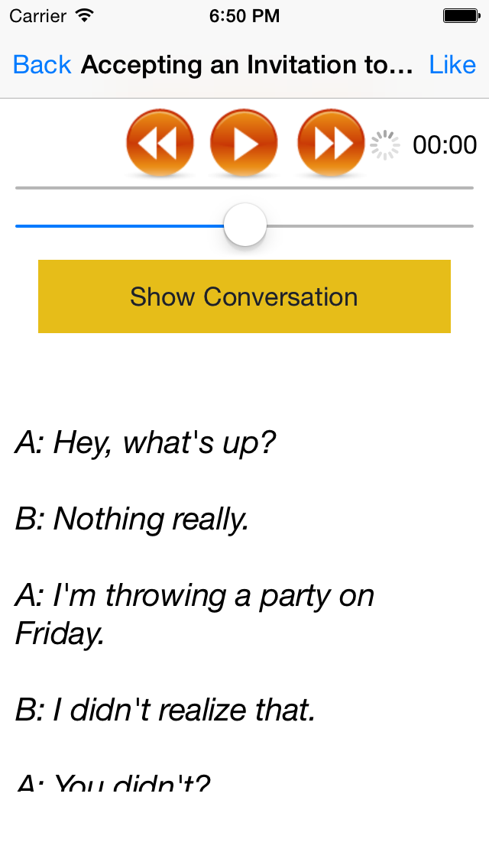This screenshot has height=868, width=489.
Task: Tap the 00:00 elapsed time label
Action: (445, 145)
